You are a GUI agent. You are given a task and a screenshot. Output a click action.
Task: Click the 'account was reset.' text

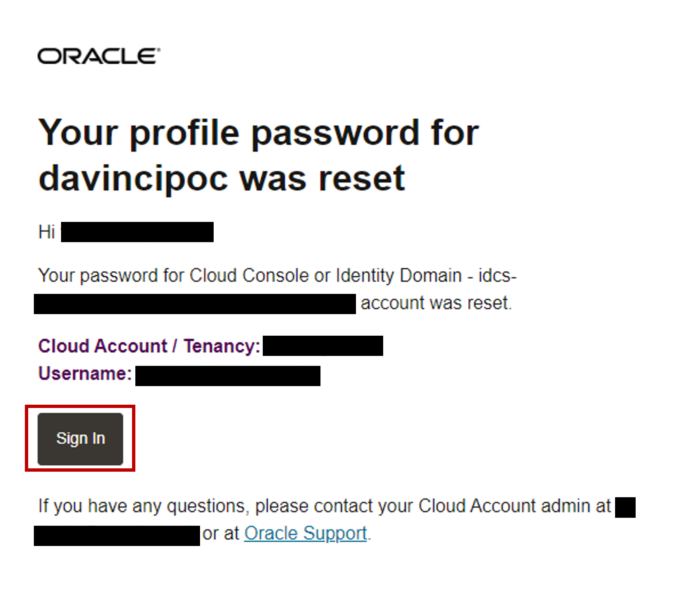436,303
